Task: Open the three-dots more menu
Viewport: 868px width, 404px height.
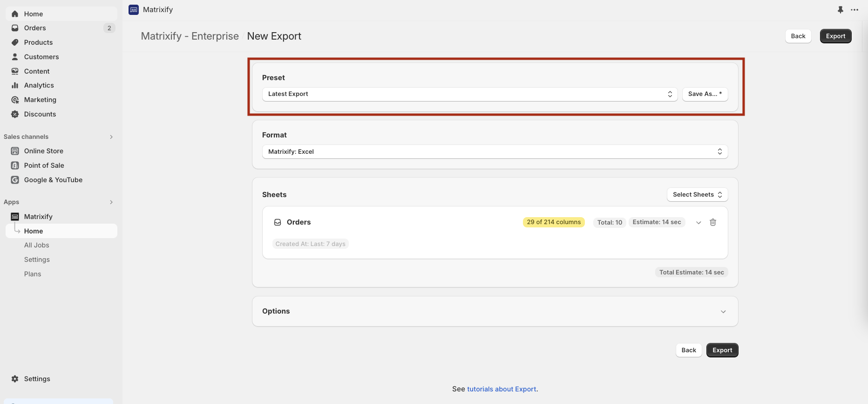Action: coord(854,10)
